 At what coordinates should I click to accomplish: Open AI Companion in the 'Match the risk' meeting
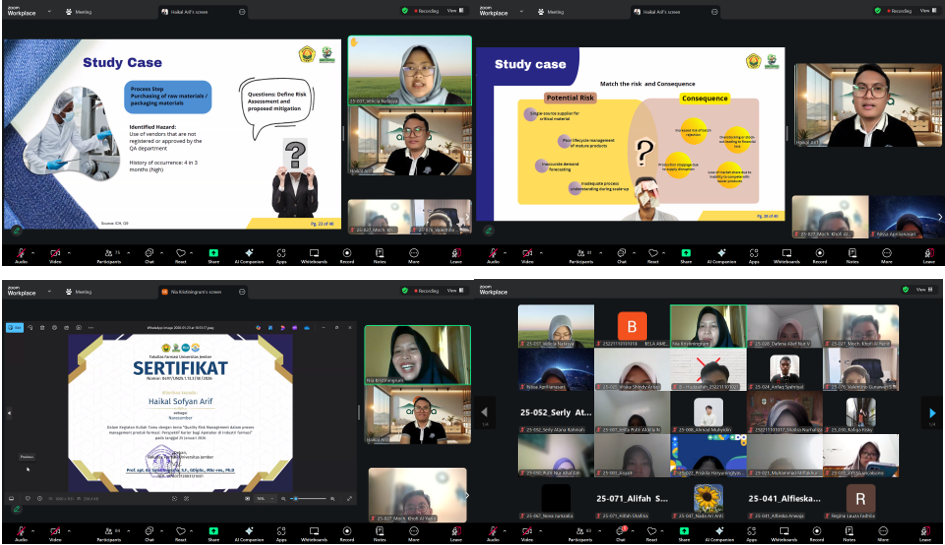click(x=722, y=252)
